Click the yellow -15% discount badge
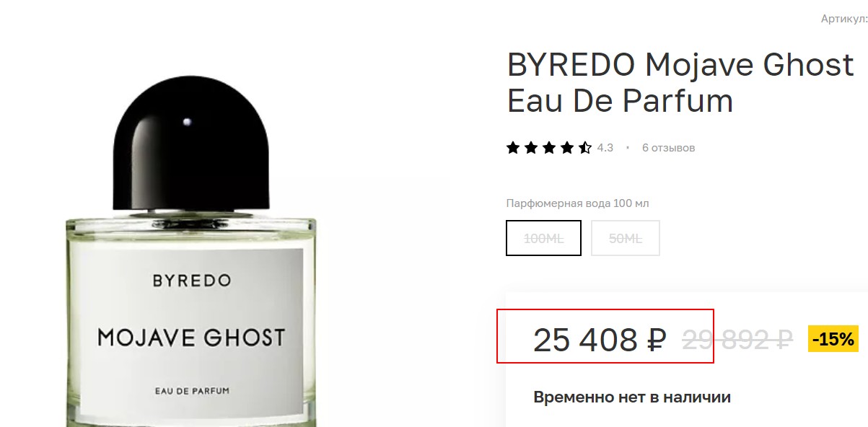The height and width of the screenshot is (427, 868). pos(833,338)
